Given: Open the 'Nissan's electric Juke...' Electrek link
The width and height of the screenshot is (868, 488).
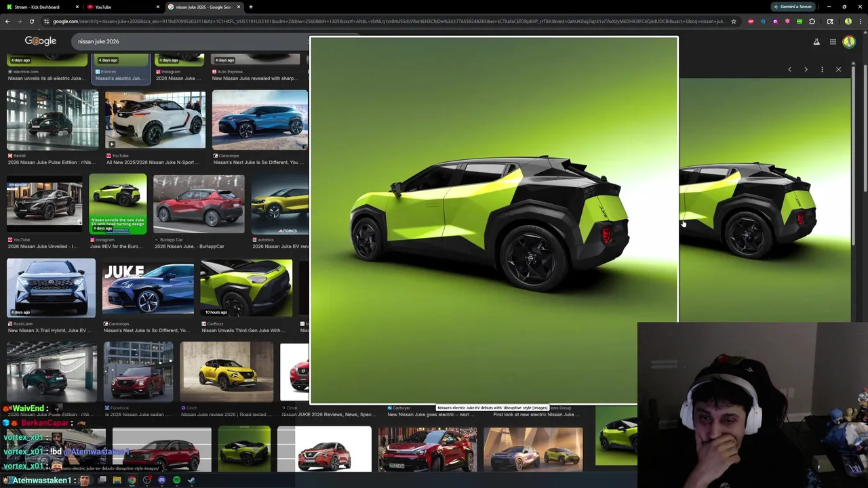Looking at the screenshot, I should click(119, 78).
